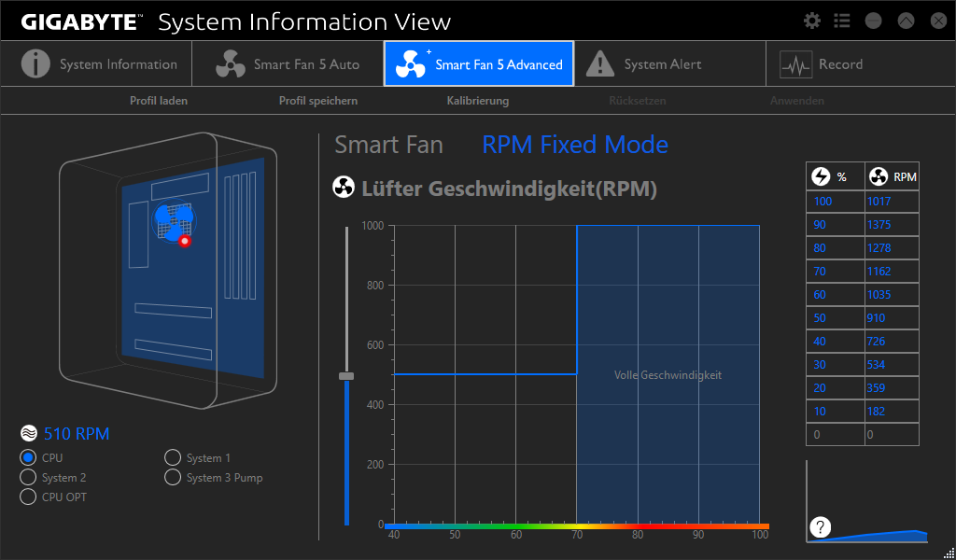Click the 50 percent cell in table
This screenshot has width=956, height=560.
pos(836,318)
